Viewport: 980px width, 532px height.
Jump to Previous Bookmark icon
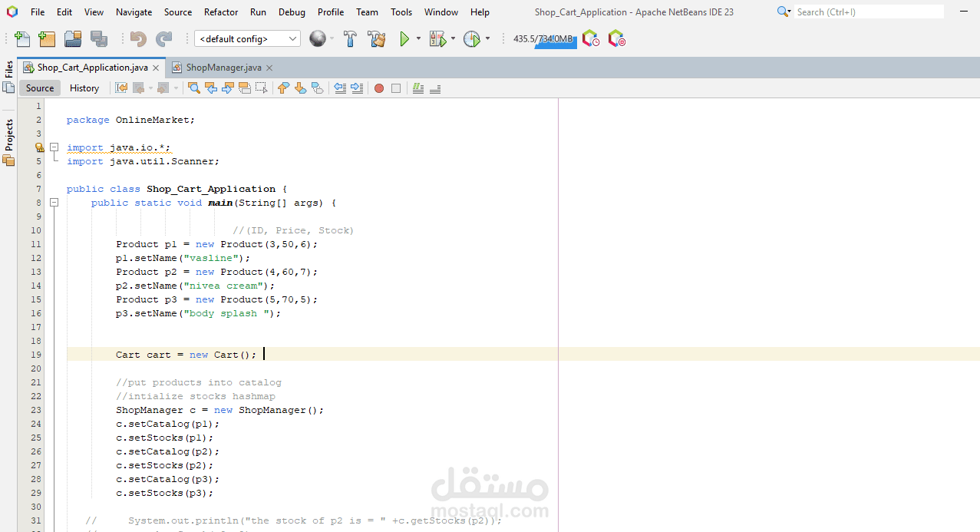click(x=283, y=88)
